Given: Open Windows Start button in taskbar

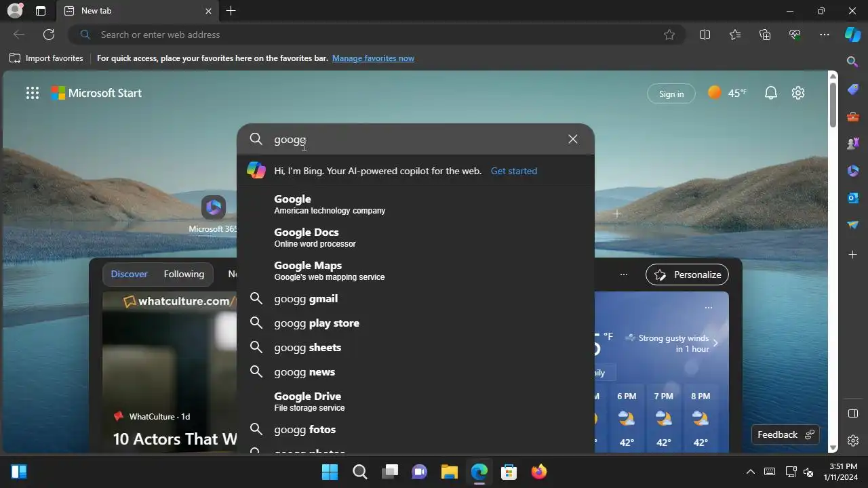Looking at the screenshot, I should 330,472.
